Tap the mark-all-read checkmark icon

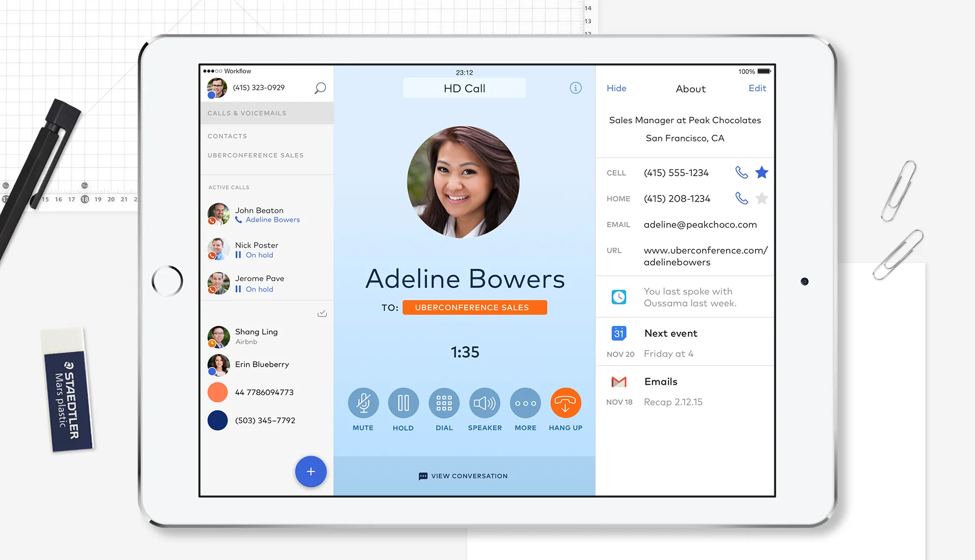pos(322,313)
